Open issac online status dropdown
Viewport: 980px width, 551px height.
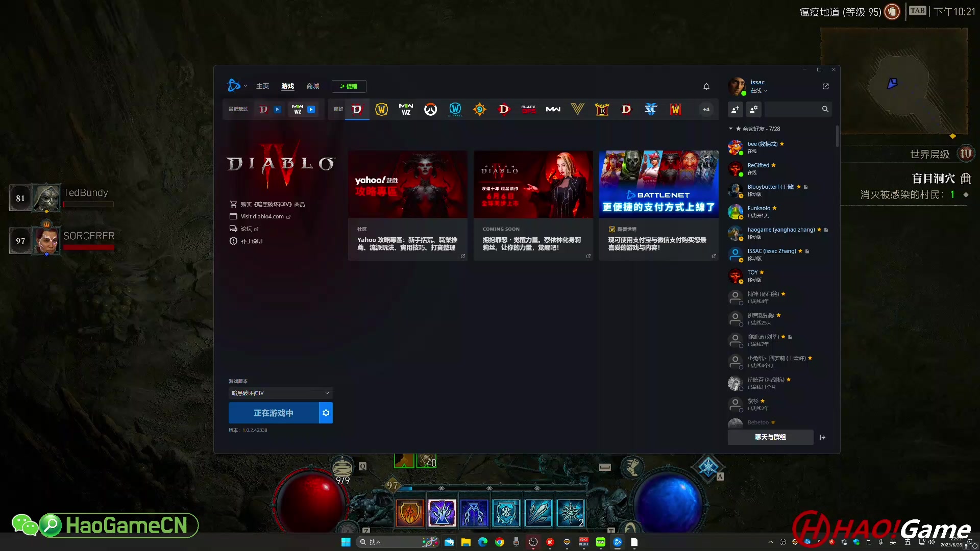click(x=759, y=91)
